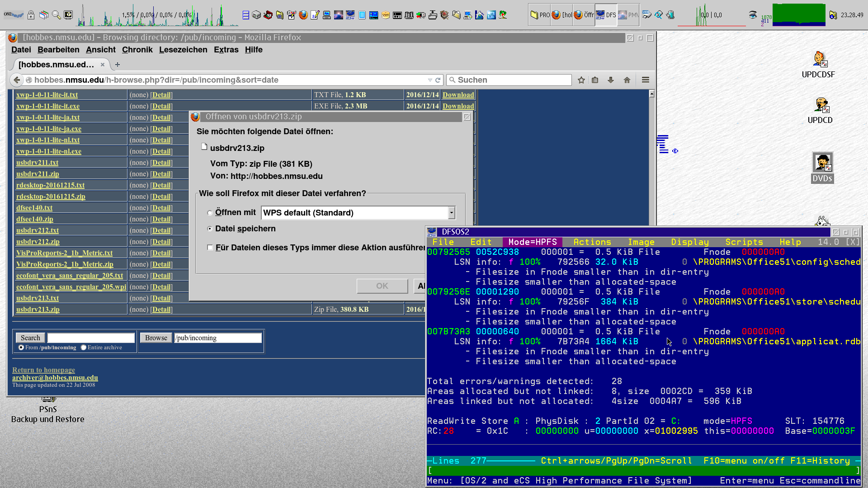Download xwp-1-0-11-lite-it.txt via Download link
The width and height of the screenshot is (868, 488).
458,95
